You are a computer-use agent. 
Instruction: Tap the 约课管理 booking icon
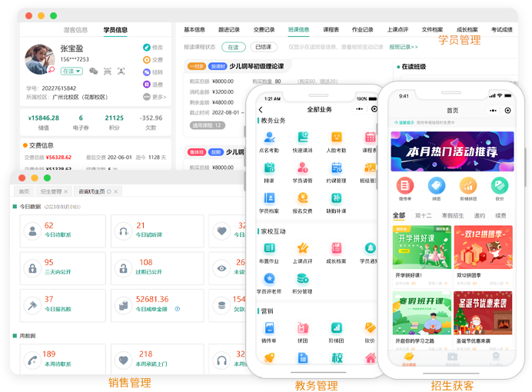pyautogui.click(x=336, y=168)
